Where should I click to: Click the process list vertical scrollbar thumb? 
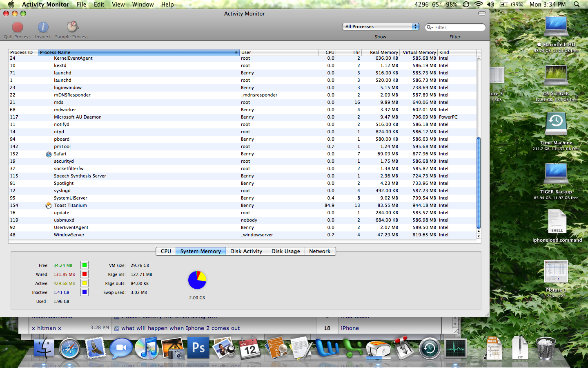(479, 183)
